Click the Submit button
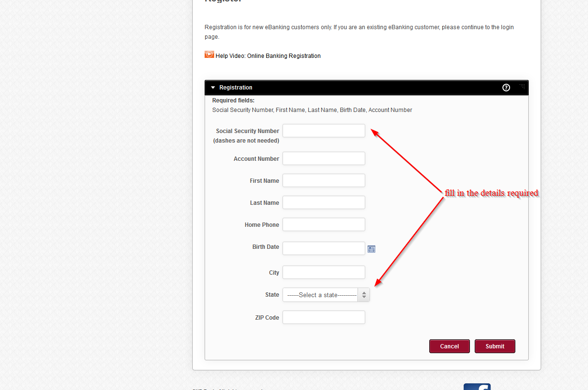 (x=495, y=346)
